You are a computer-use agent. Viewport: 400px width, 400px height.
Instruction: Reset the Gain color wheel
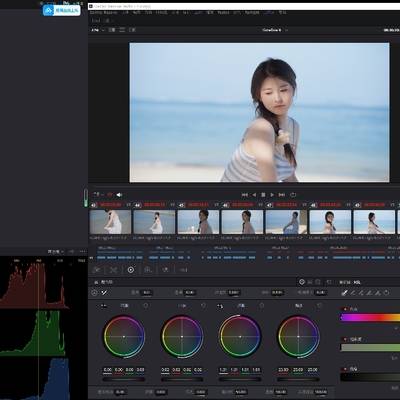pyautogui.click(x=262, y=305)
